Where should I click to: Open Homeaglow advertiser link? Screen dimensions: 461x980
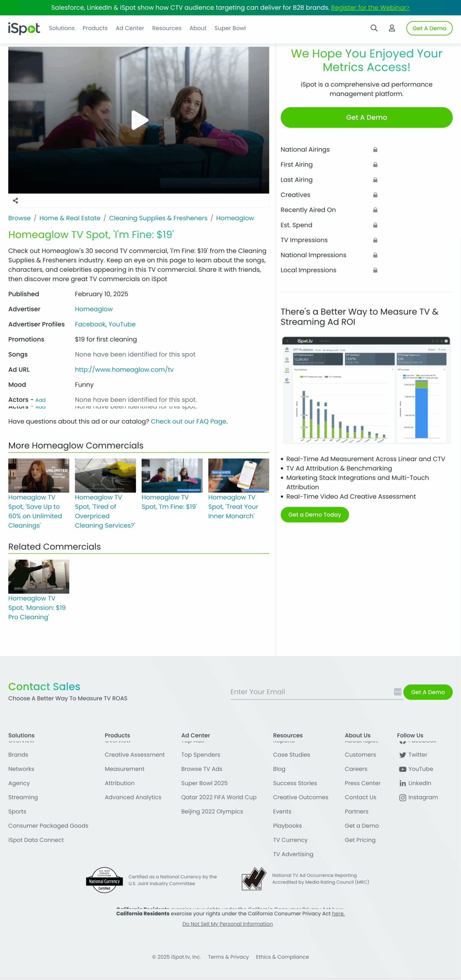coord(94,309)
